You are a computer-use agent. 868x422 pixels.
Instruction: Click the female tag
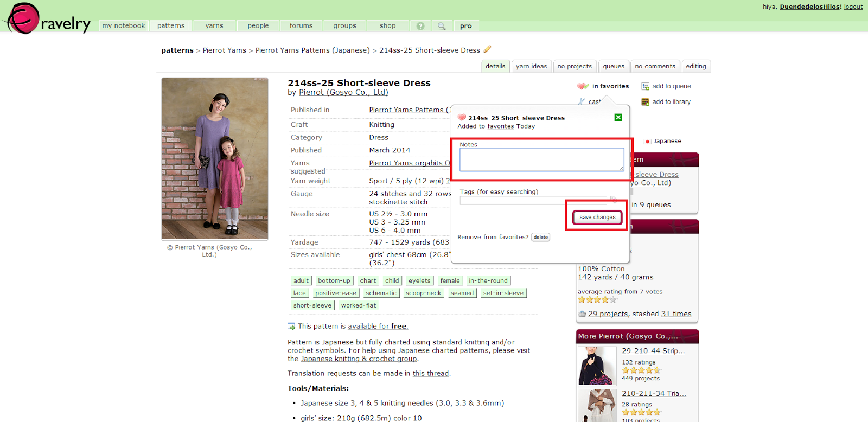point(450,280)
